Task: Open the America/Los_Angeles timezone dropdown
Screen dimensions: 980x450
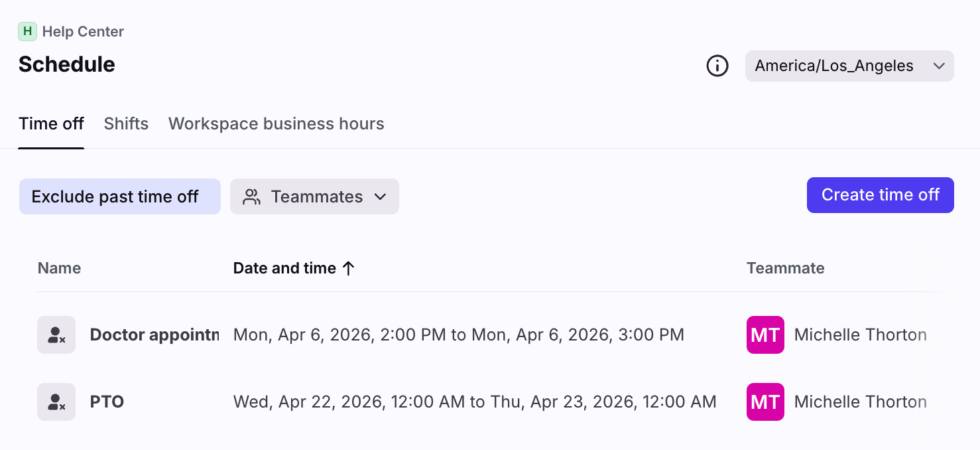Action: [834, 66]
